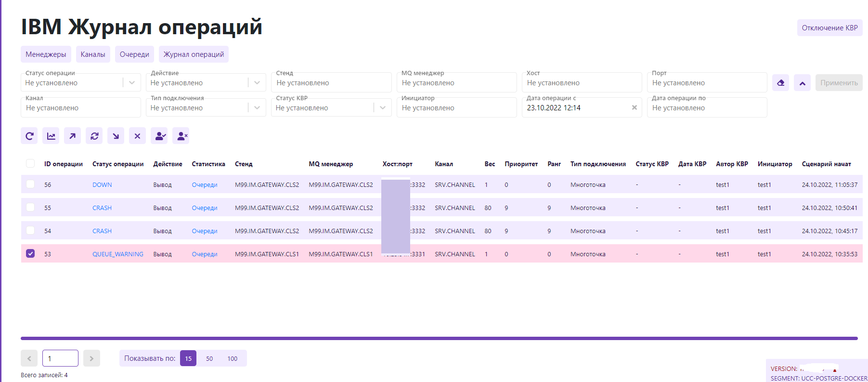This screenshot has height=382, width=868.
Task: Click the circular-arrow reload icon button
Action: pos(29,136)
